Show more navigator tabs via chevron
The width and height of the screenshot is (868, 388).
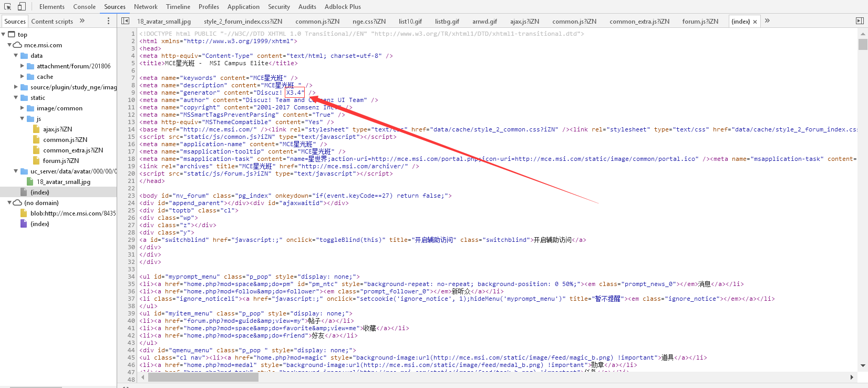[82, 21]
